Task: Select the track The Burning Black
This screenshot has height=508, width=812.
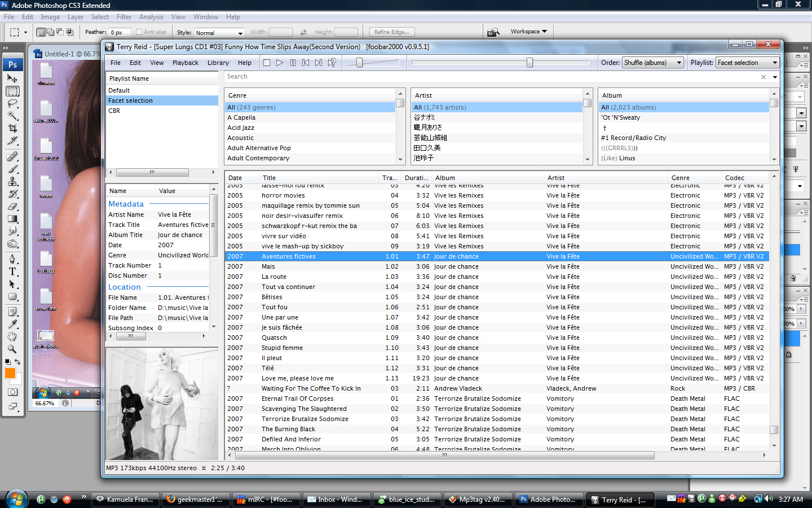Action: (x=288, y=429)
